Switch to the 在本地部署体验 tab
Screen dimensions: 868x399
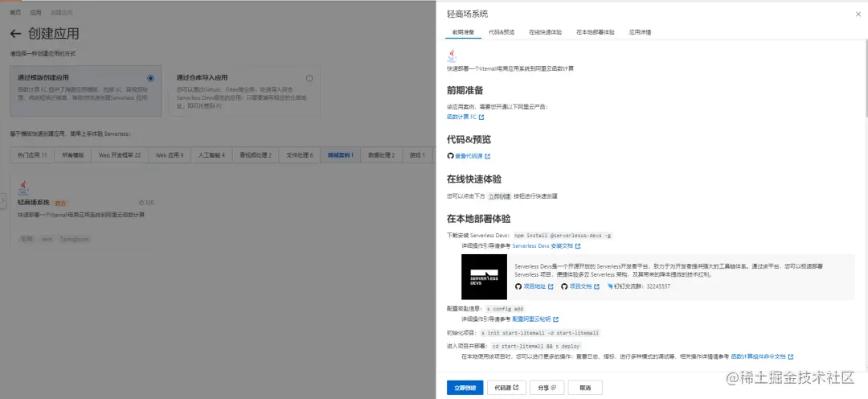[x=595, y=32]
